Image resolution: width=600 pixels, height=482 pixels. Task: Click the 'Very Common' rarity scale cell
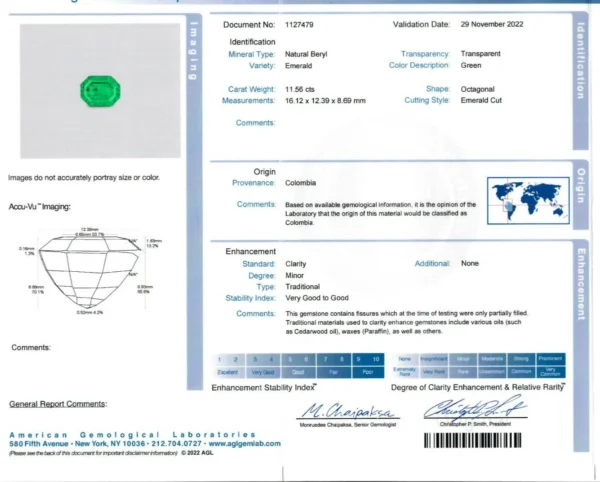coord(550,371)
